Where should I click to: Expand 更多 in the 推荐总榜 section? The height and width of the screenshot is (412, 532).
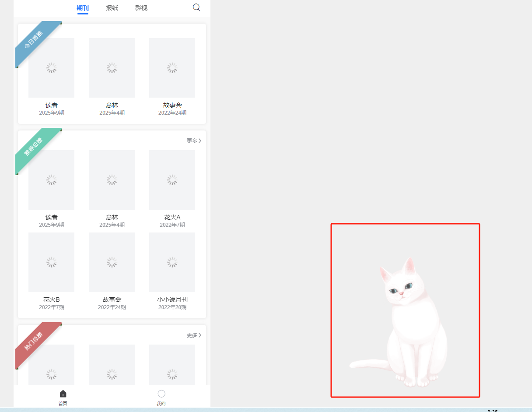click(x=194, y=141)
